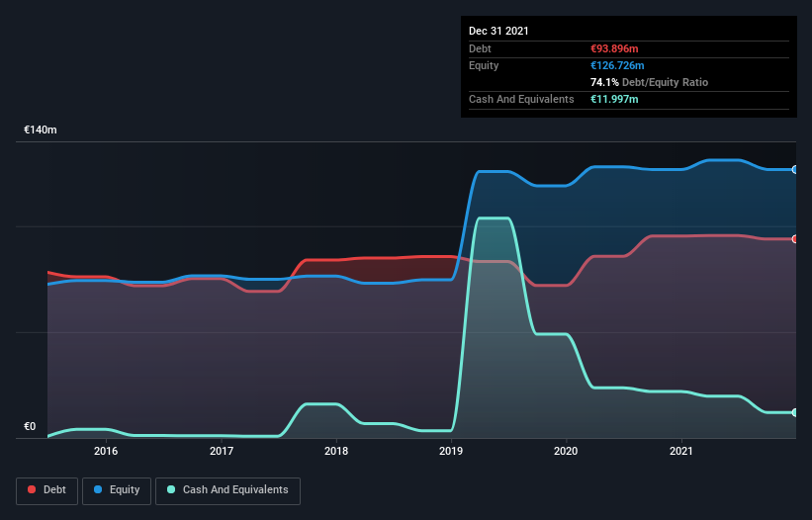Toggle the Equity series legend button
Screen dimensions: 812x520
(117, 490)
